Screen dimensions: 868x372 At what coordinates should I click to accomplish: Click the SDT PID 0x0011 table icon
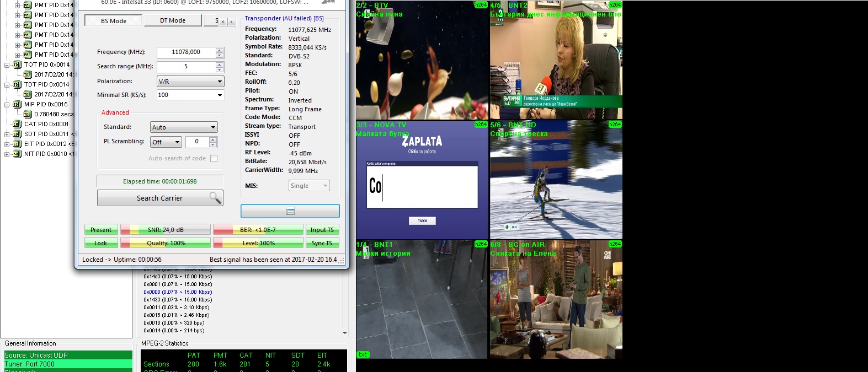click(x=17, y=134)
